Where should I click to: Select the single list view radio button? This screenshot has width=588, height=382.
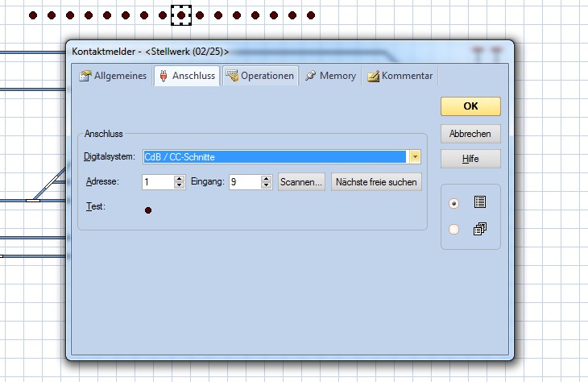453,203
